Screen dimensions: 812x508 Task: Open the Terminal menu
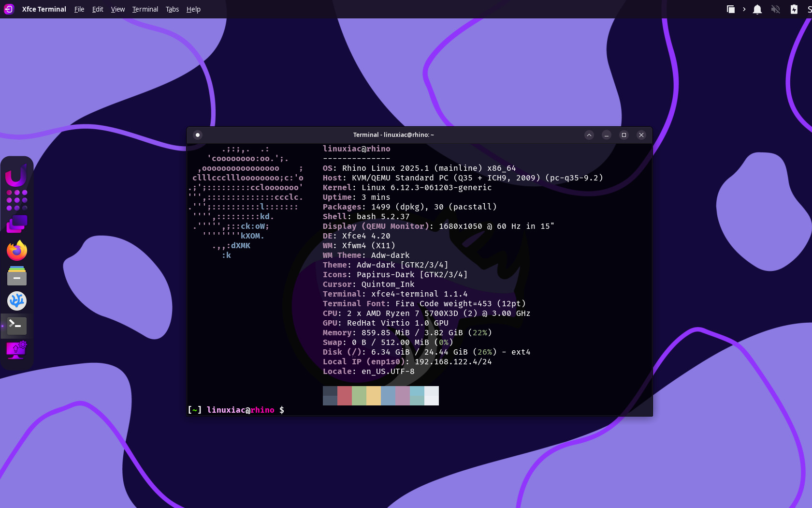pos(145,9)
